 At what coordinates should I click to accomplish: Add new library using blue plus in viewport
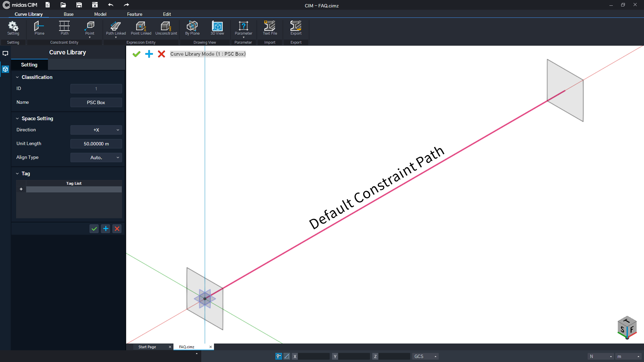(149, 54)
